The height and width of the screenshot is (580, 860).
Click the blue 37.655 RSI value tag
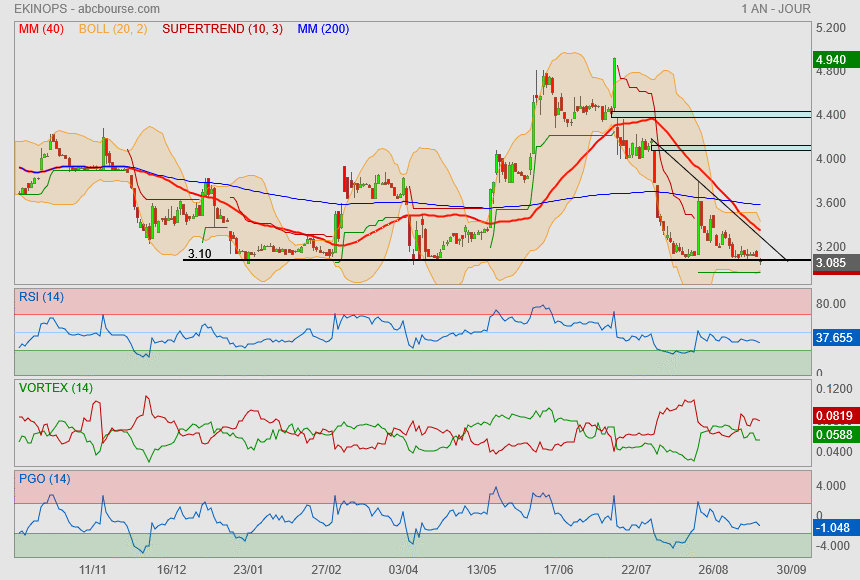834,338
